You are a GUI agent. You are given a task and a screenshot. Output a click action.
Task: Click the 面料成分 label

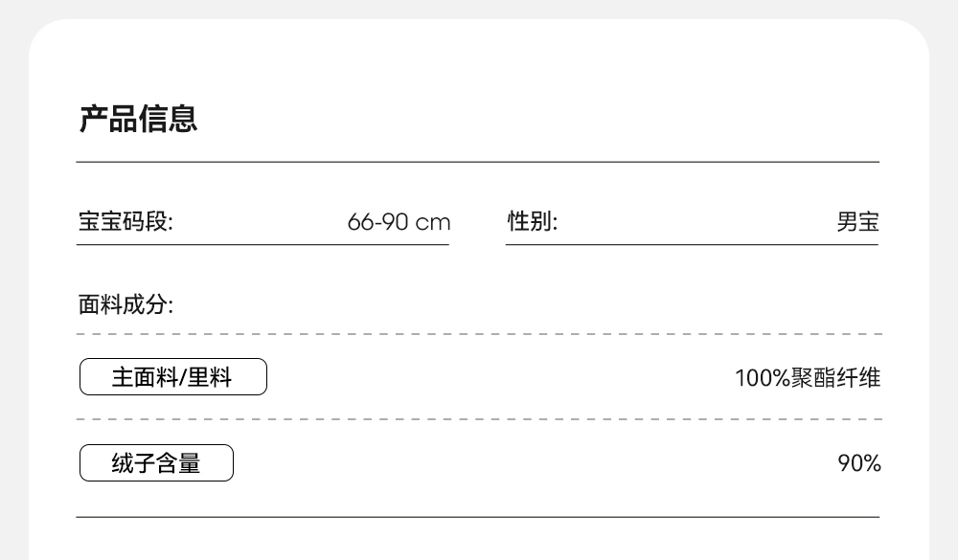(125, 305)
